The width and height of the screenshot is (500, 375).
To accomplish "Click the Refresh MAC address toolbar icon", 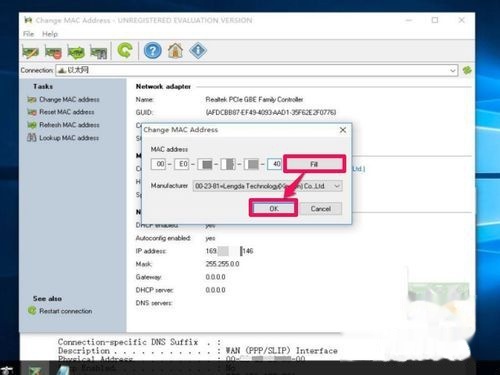I will [x=76, y=52].
